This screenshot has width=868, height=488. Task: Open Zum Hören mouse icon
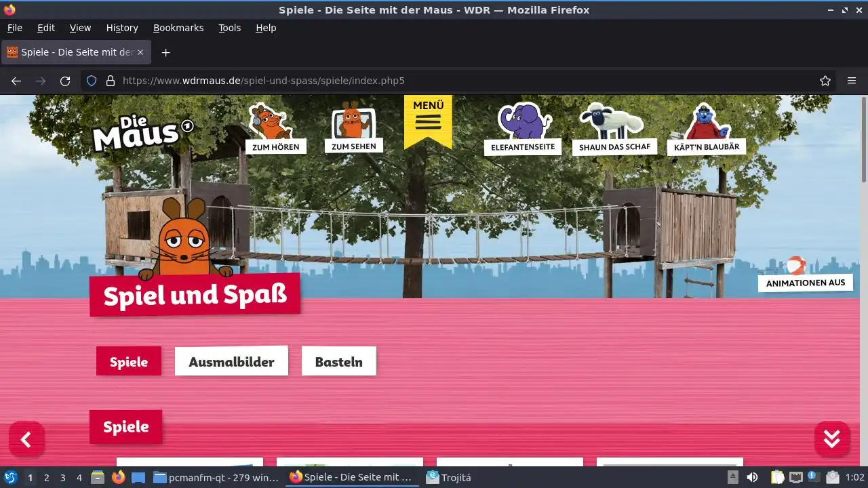(275, 128)
